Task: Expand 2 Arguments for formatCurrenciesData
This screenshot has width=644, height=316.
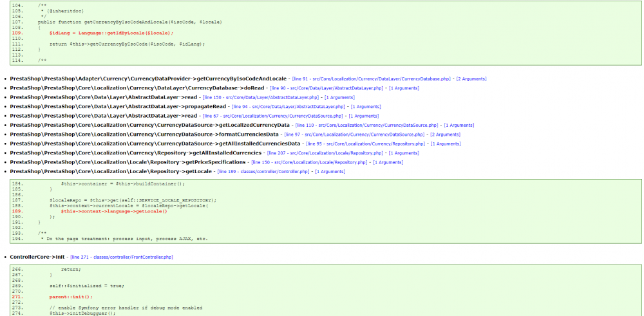Action: 445,135
